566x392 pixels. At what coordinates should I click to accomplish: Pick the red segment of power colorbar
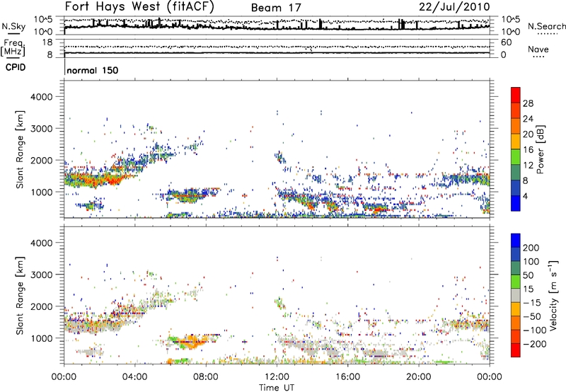coord(516,95)
